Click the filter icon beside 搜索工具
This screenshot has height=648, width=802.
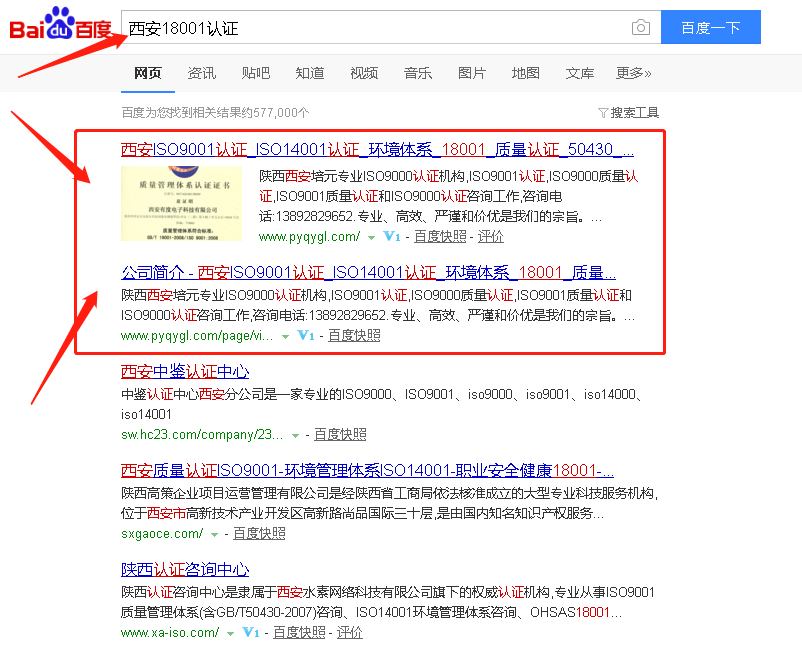(603, 113)
